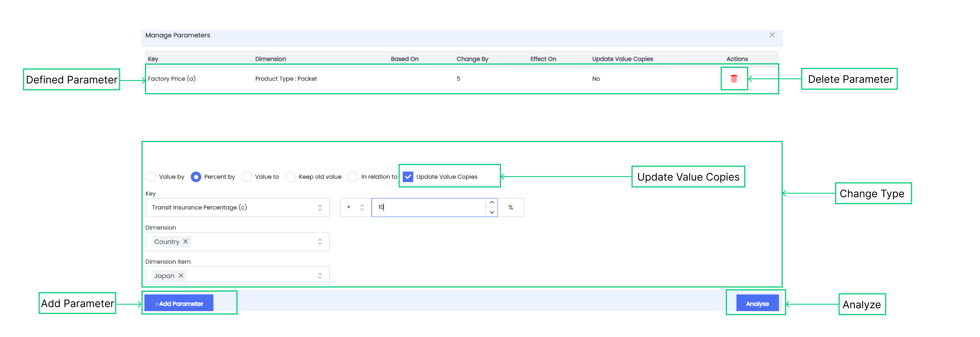Screen dimensions: 980x337
Task: Expand the Dimension Item dropdown
Action: pos(237,276)
